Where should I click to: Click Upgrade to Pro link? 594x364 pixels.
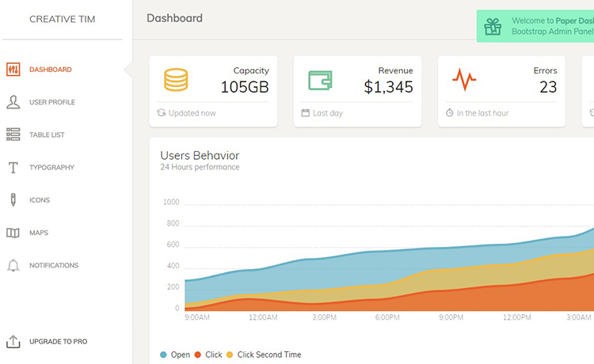(x=59, y=341)
